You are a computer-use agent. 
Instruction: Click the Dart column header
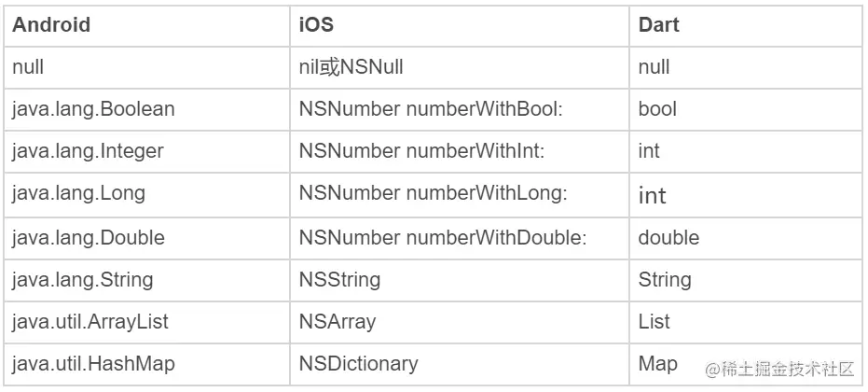[658, 25]
